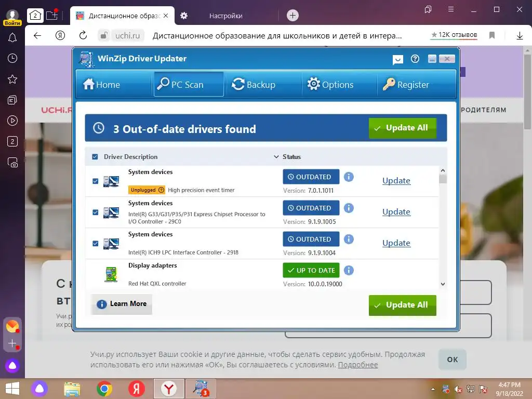This screenshot has height=399, width=532.
Task: Open Alice assistant icon in the taskbar
Action: coord(39,389)
